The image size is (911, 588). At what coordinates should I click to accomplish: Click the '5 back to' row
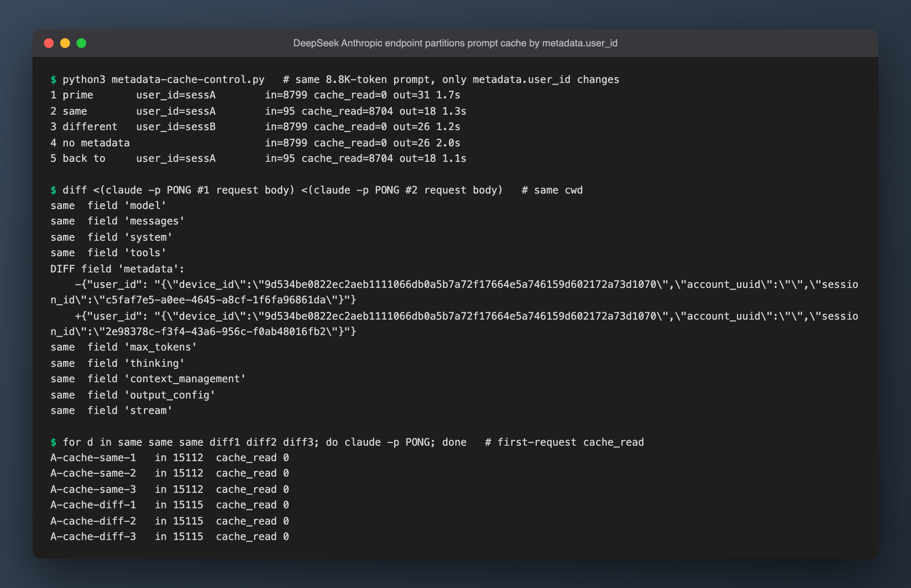pos(258,159)
